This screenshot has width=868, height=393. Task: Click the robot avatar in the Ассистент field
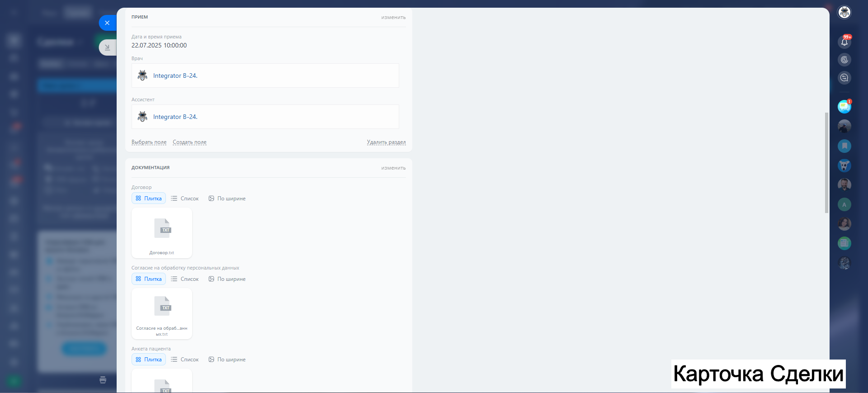pyautogui.click(x=142, y=117)
